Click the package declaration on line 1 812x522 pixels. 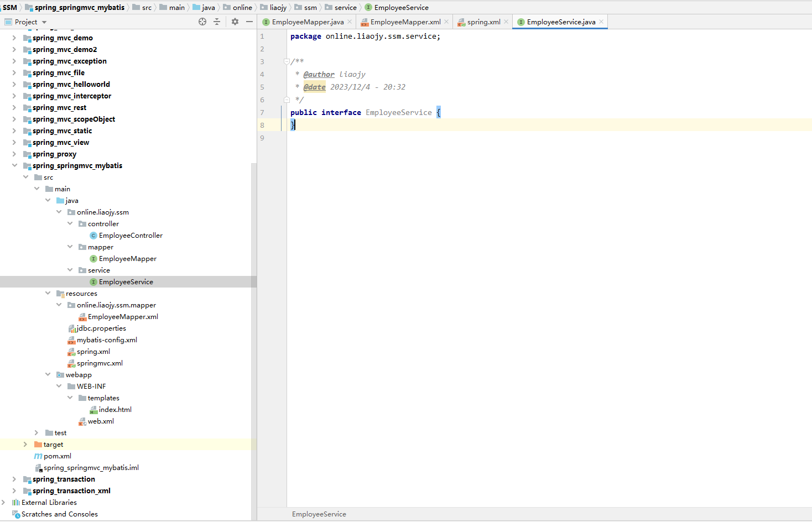tap(366, 36)
